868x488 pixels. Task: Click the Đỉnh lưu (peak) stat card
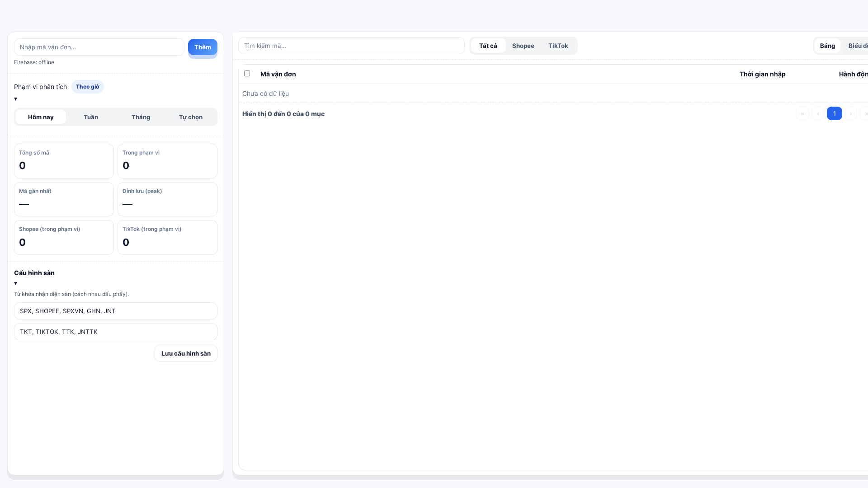(x=167, y=199)
